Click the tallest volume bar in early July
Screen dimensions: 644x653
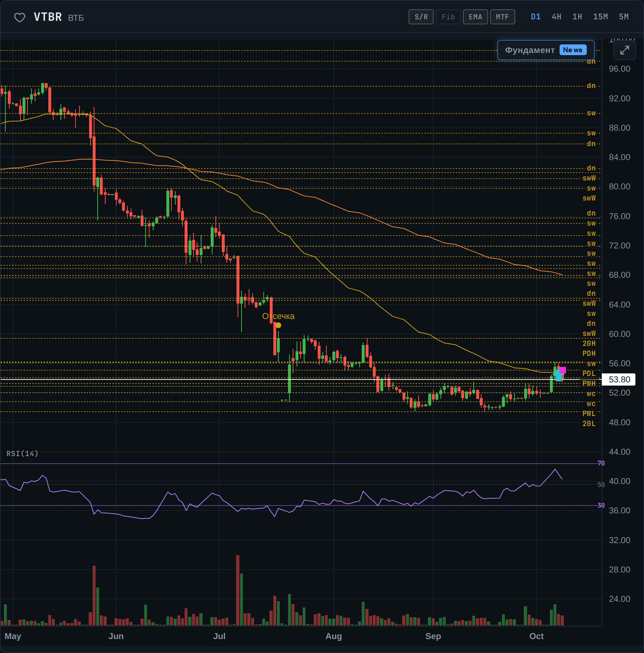coord(238,590)
